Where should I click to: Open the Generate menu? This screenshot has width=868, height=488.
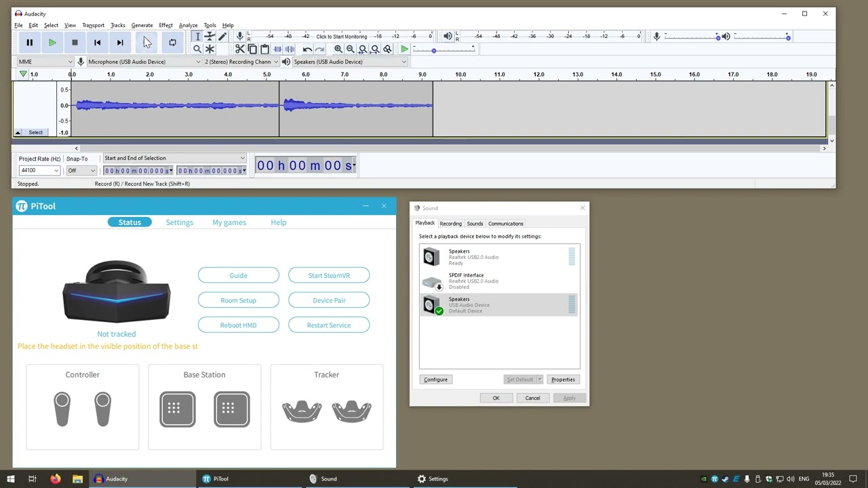[x=142, y=25]
